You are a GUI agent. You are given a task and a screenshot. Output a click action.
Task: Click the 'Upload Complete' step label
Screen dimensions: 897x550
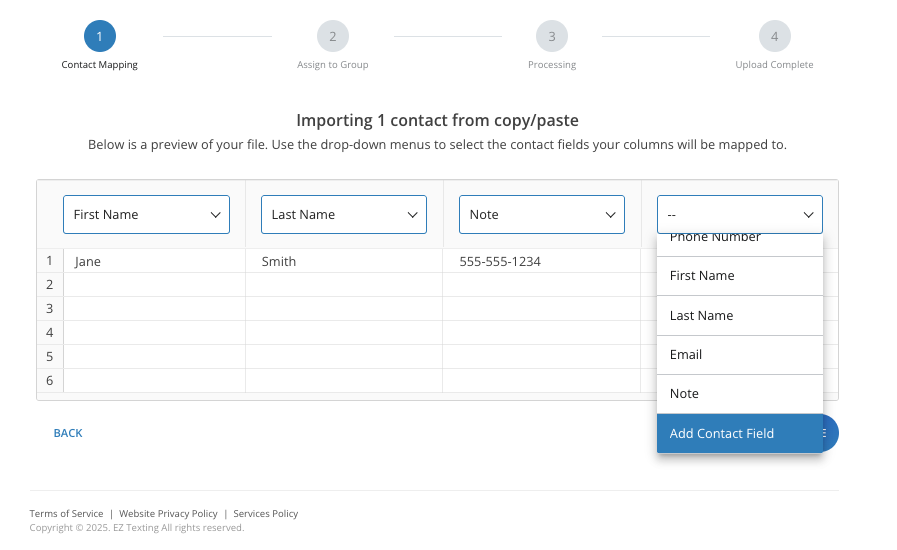(x=774, y=65)
